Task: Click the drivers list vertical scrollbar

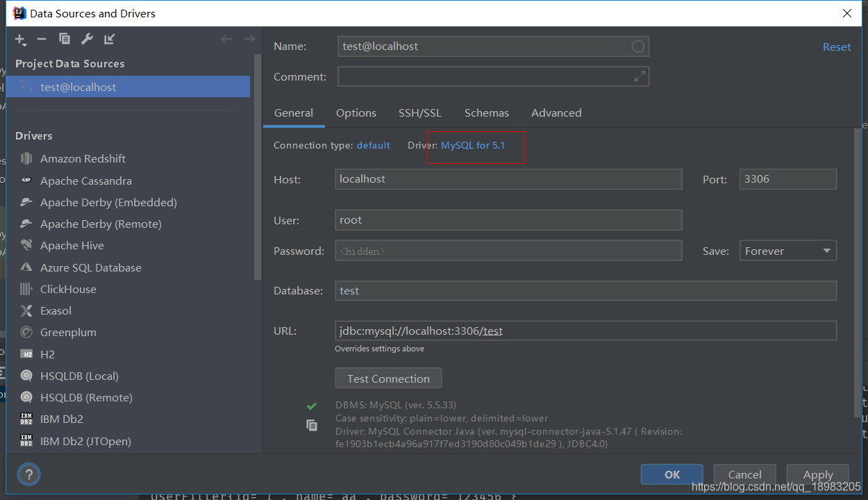Action: pos(258,167)
